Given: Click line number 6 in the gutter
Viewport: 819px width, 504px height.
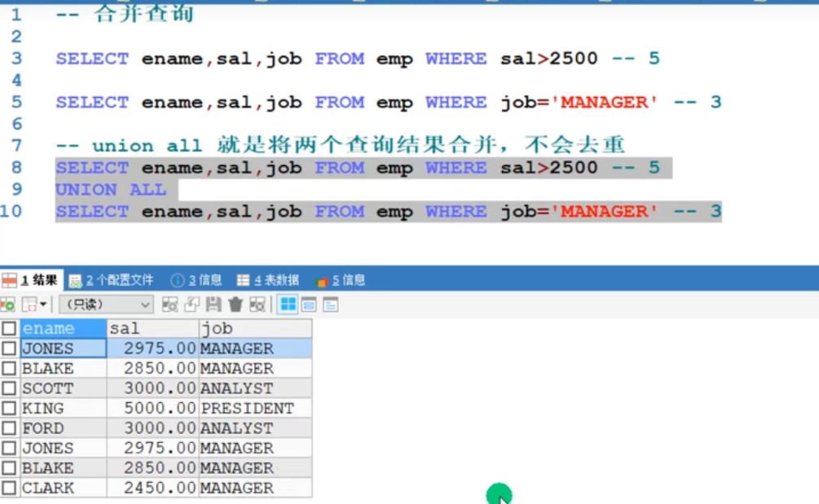Looking at the screenshot, I should coord(17,124).
